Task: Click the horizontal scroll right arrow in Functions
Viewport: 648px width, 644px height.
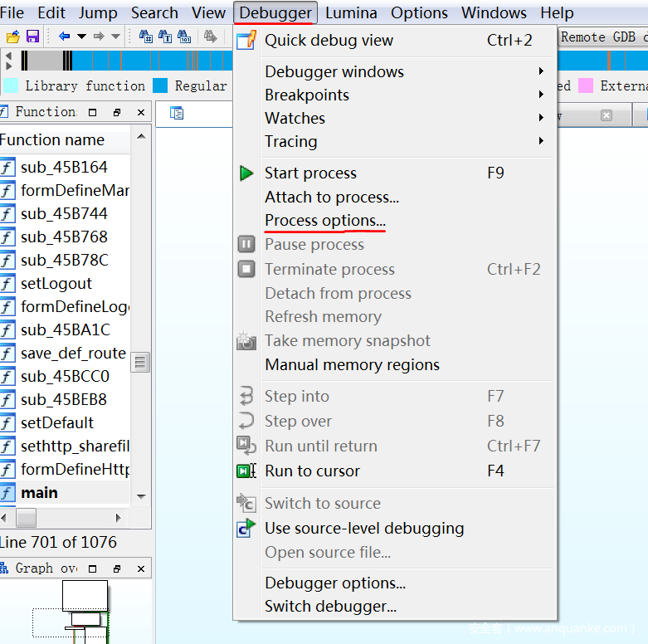Action: point(118,518)
